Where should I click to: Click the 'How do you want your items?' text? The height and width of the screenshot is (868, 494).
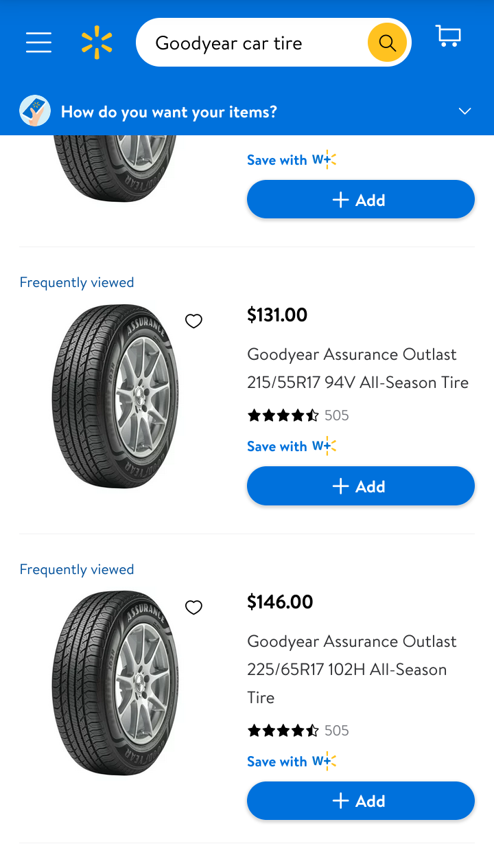[169, 112]
